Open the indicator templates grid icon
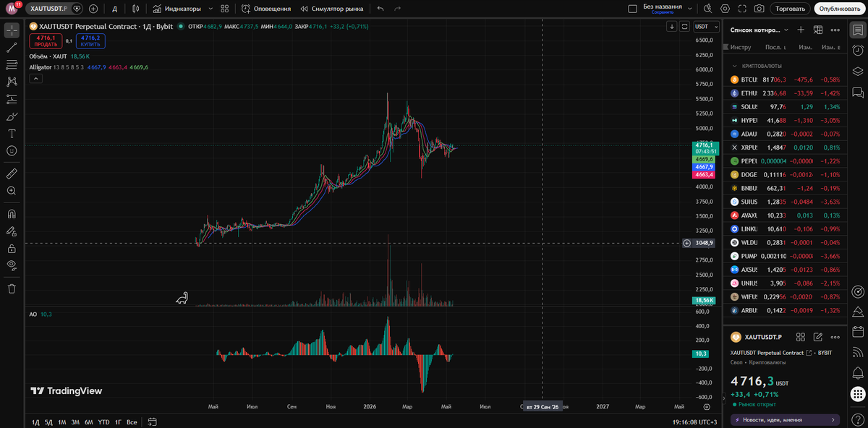The image size is (868, 428). 224,9
